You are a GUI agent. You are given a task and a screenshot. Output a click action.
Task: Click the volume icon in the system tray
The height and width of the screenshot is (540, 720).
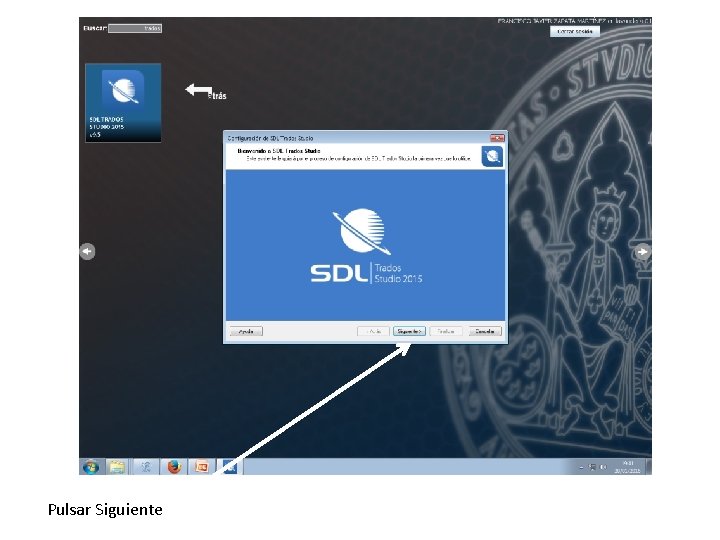point(603,467)
